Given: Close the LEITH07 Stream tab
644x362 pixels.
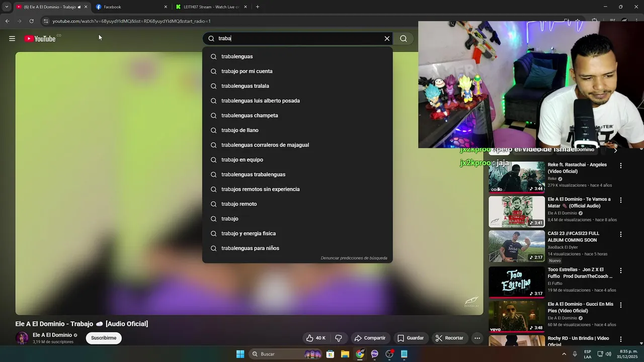Looking at the screenshot, I should tap(246, 7).
